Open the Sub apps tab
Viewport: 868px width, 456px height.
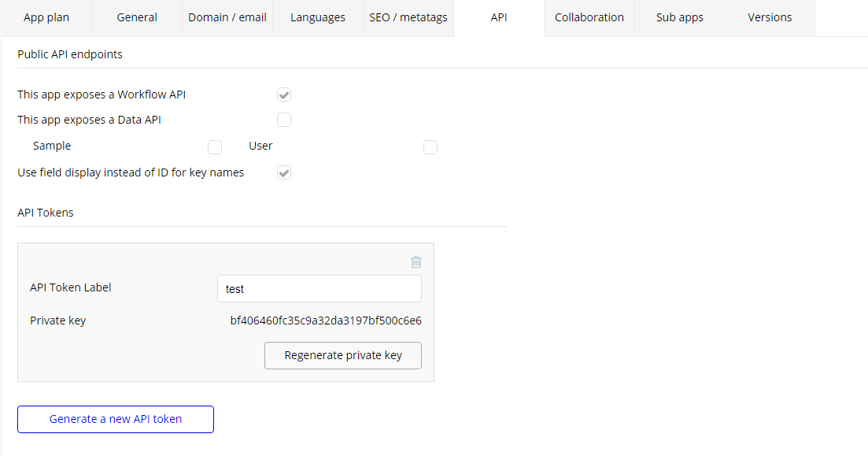pyautogui.click(x=680, y=17)
